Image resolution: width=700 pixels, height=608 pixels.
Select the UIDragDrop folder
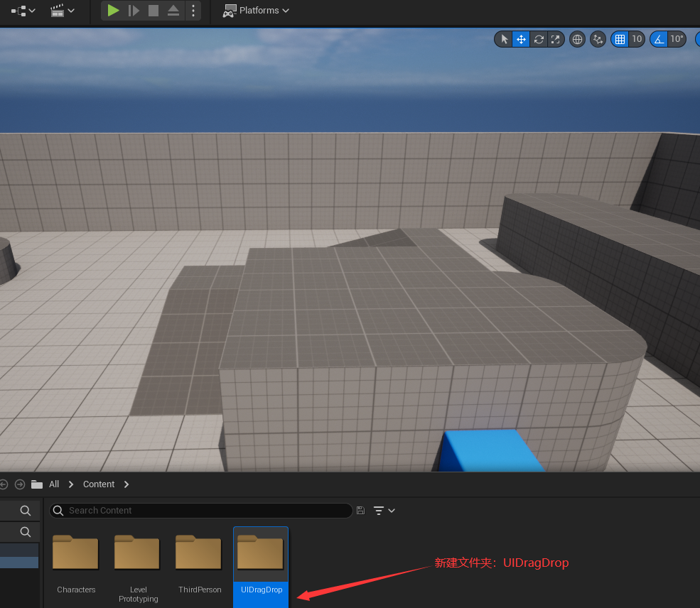pos(261,567)
